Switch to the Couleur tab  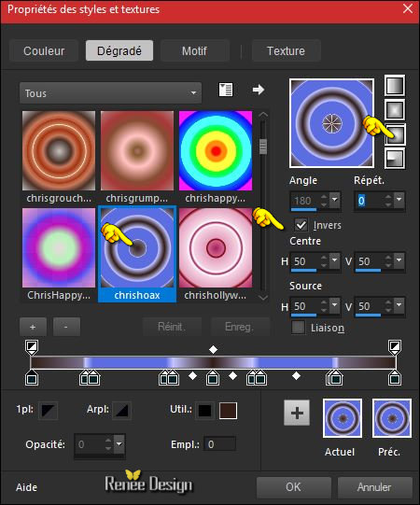coord(44,51)
